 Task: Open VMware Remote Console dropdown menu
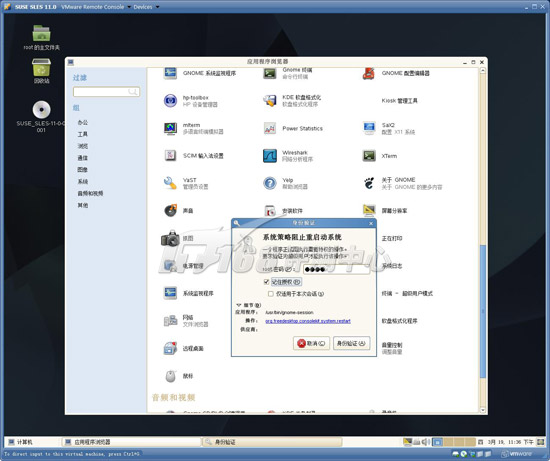pyautogui.click(x=96, y=7)
